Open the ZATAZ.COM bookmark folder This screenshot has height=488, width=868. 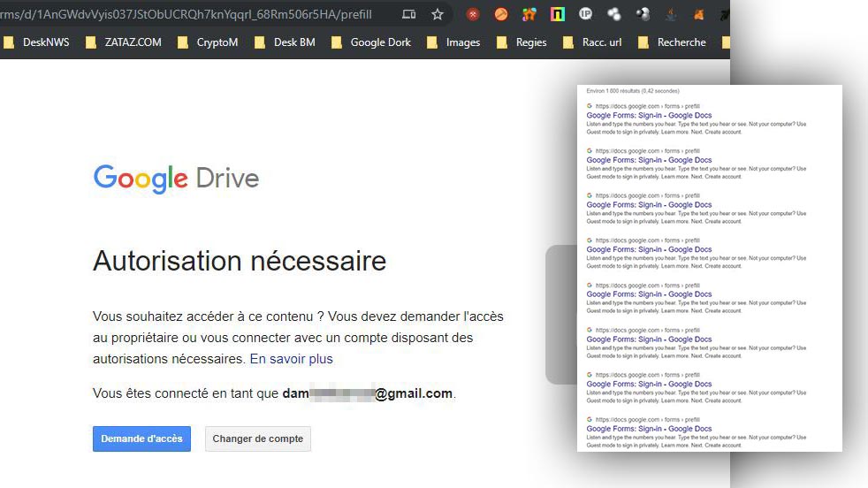click(x=124, y=42)
